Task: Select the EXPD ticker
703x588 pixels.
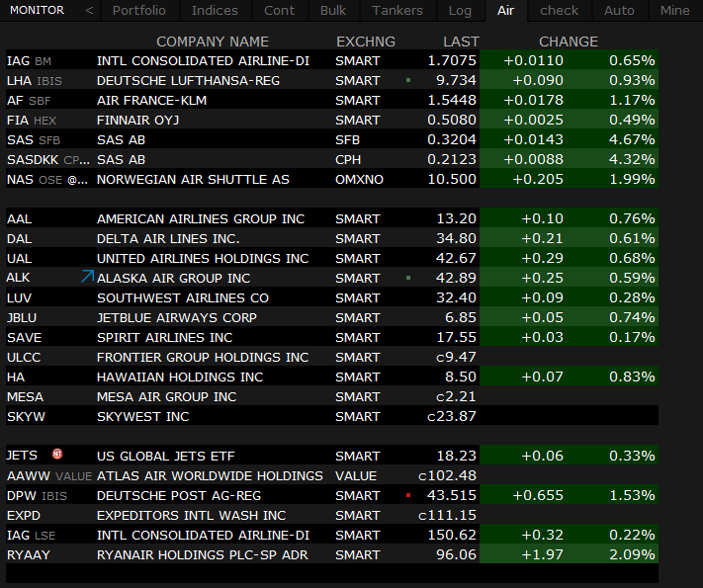Action: pos(24,515)
